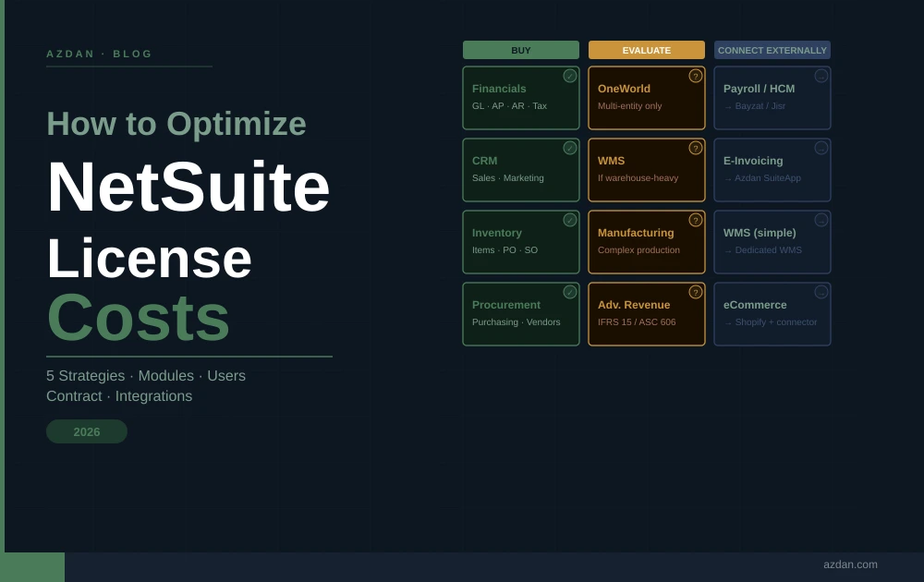Click the AZDAN · BLOG label
Viewport: 924px width, 582px height.
tap(99, 54)
